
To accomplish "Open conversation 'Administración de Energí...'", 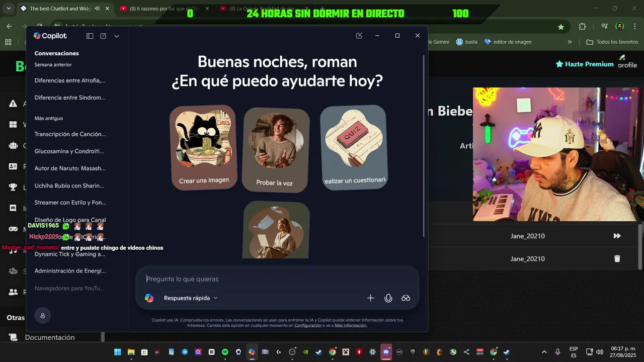I will tap(70, 271).
